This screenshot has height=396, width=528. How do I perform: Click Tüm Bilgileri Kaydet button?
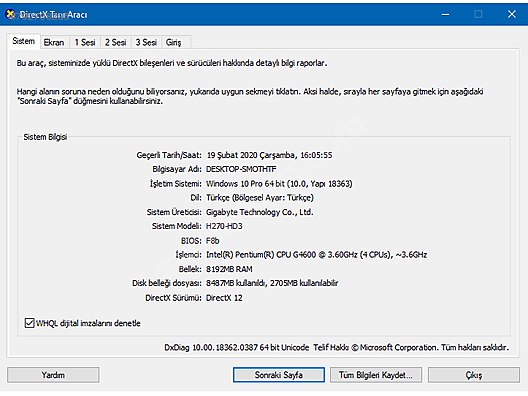(x=376, y=375)
